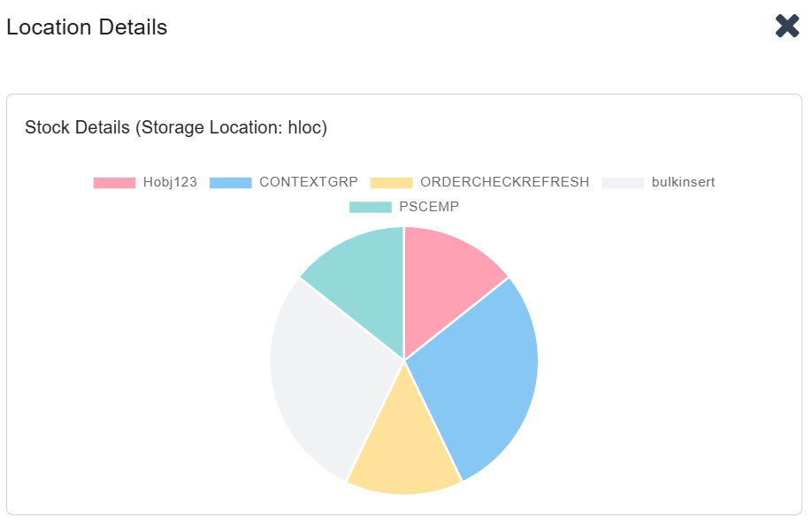812x525 pixels.
Task: Click empty area inside Stock Details card
Action: tap(133, 398)
